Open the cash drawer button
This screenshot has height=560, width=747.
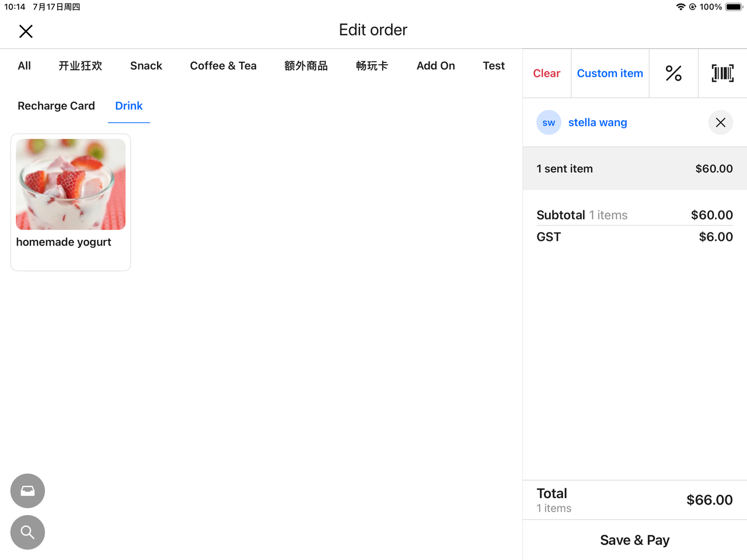(27, 491)
